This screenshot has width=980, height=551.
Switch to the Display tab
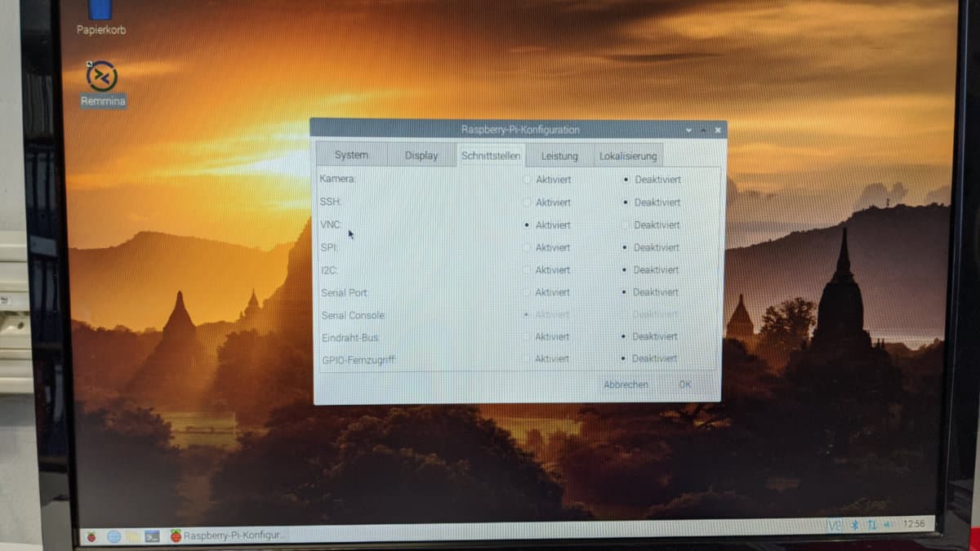click(x=421, y=155)
